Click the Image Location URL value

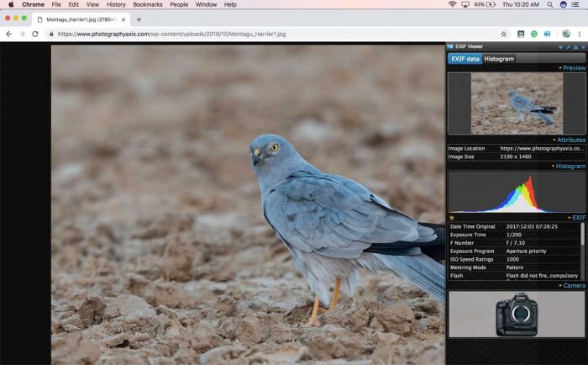pos(542,149)
